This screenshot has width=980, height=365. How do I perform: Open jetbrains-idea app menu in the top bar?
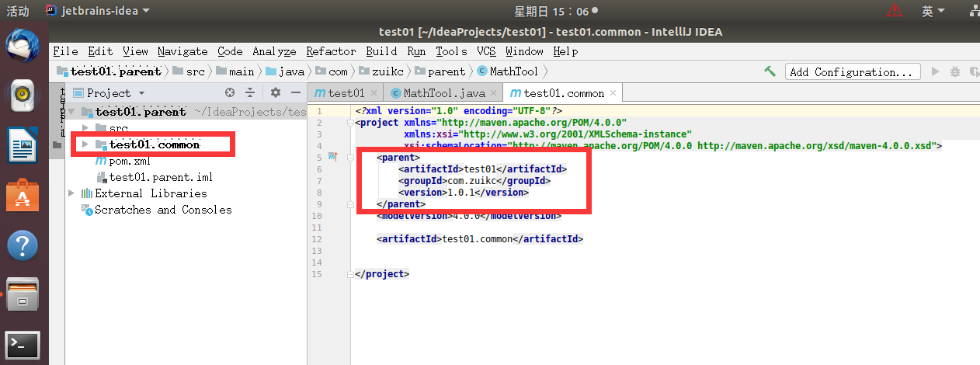(97, 11)
